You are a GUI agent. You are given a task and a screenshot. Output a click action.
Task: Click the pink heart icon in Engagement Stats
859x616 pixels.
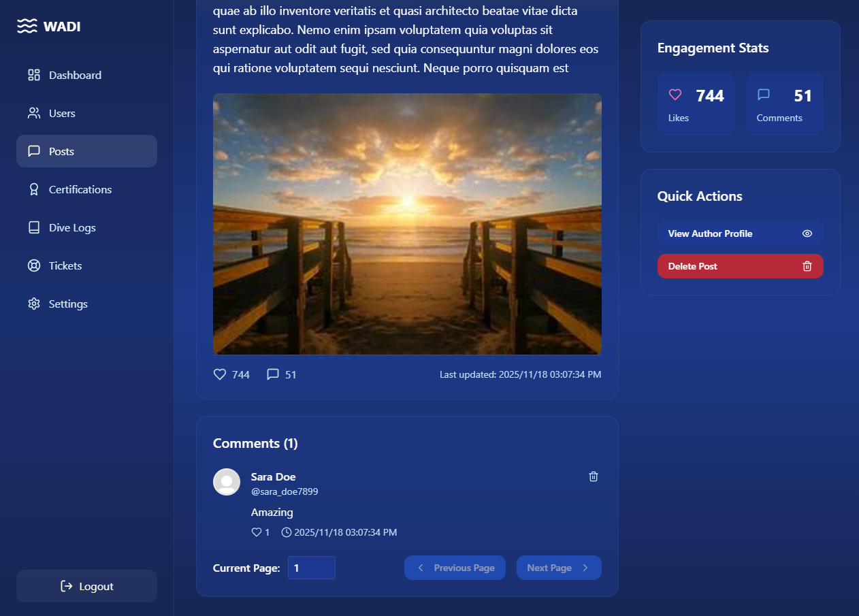[675, 95]
